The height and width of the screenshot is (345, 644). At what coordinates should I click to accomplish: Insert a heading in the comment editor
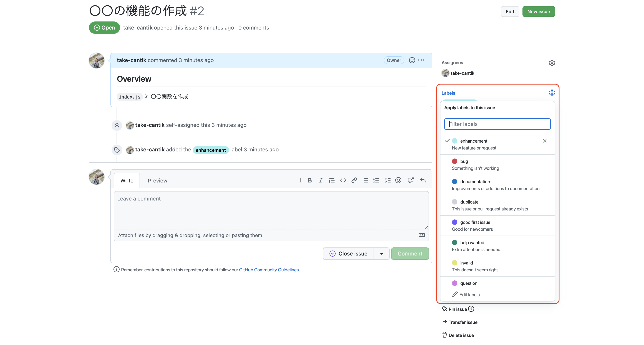pyautogui.click(x=298, y=180)
